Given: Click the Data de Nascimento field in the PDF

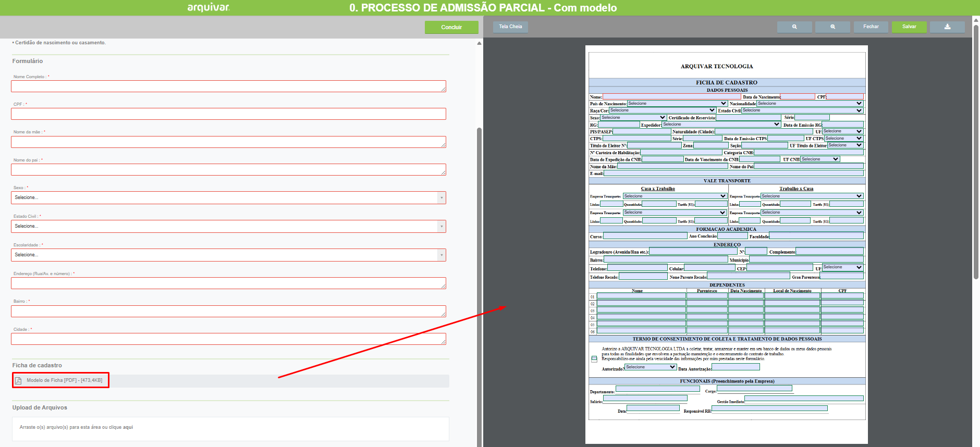Looking at the screenshot, I should (x=798, y=97).
